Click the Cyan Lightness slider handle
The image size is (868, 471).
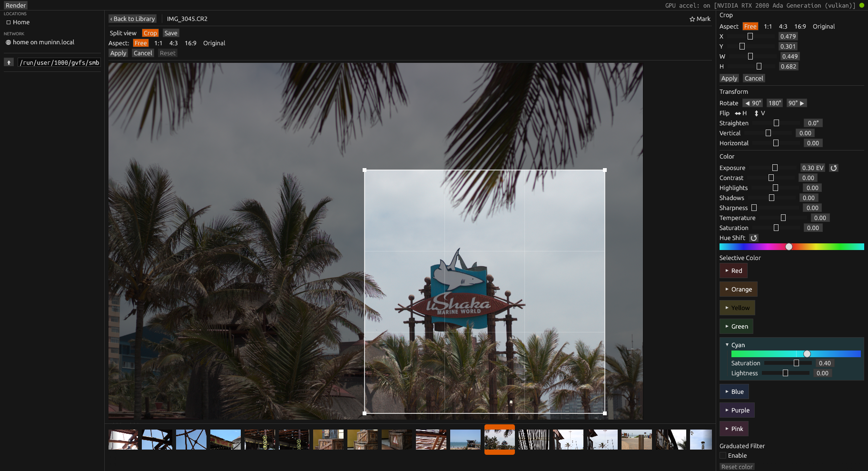(x=785, y=373)
